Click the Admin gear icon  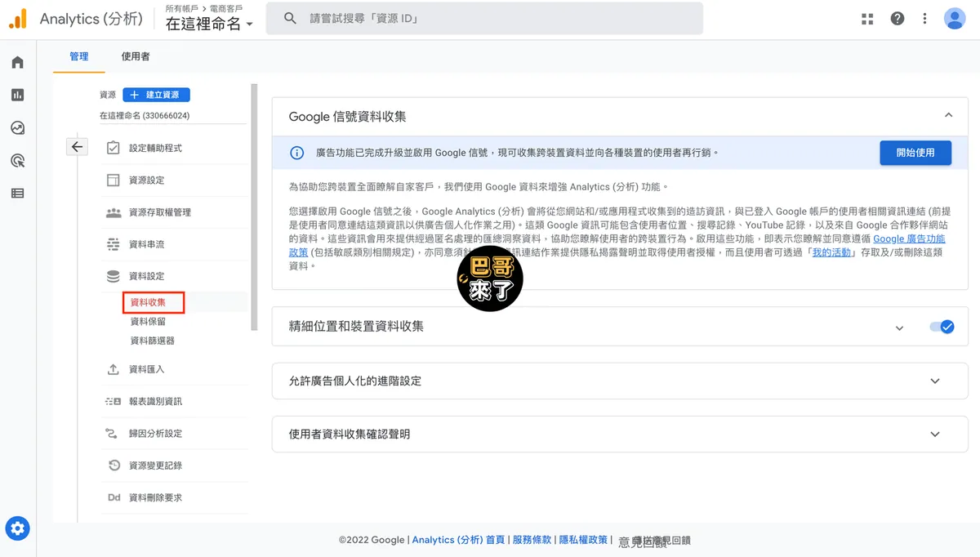pyautogui.click(x=18, y=528)
